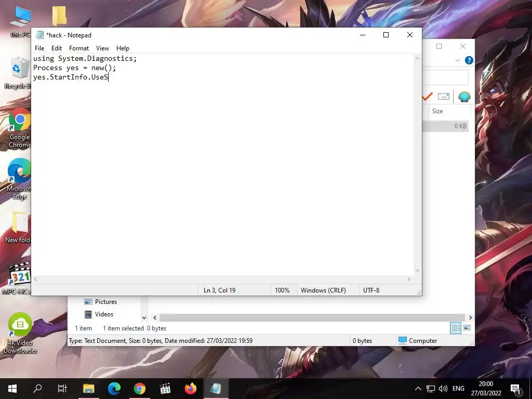Open the Help menu in Notepad
Viewport: 532px width, 399px height.
point(123,48)
